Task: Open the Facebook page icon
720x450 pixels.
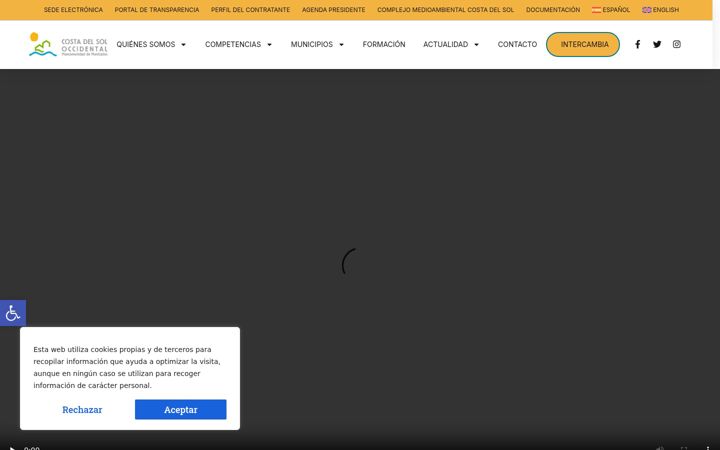Action: tap(637, 44)
